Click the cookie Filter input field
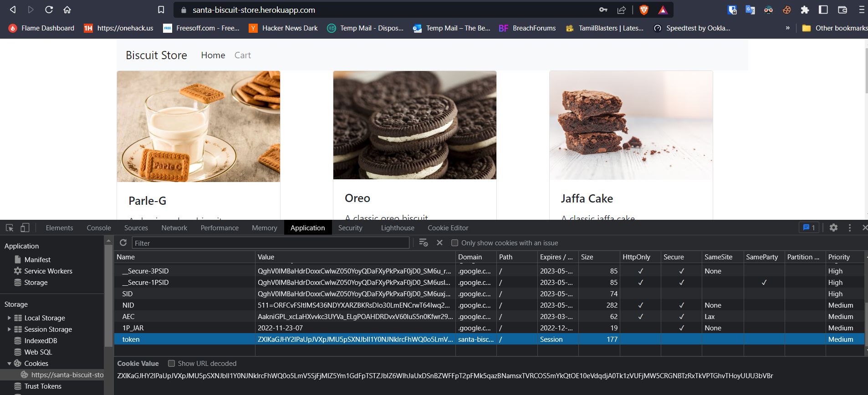Image resolution: width=868 pixels, height=395 pixels. [271, 243]
